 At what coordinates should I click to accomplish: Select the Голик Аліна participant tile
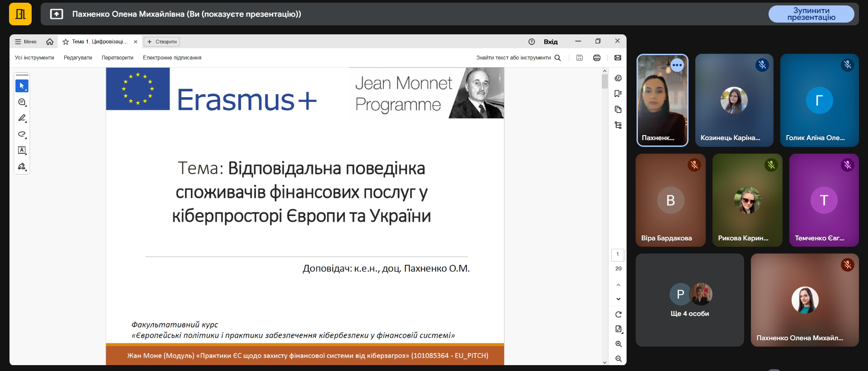pos(820,100)
